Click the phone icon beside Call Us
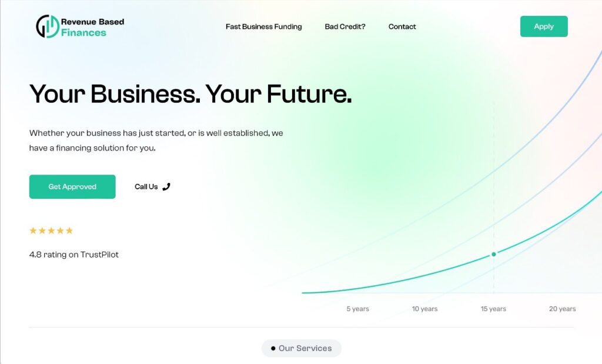Viewport: 602px width, 364px height. pos(166,186)
